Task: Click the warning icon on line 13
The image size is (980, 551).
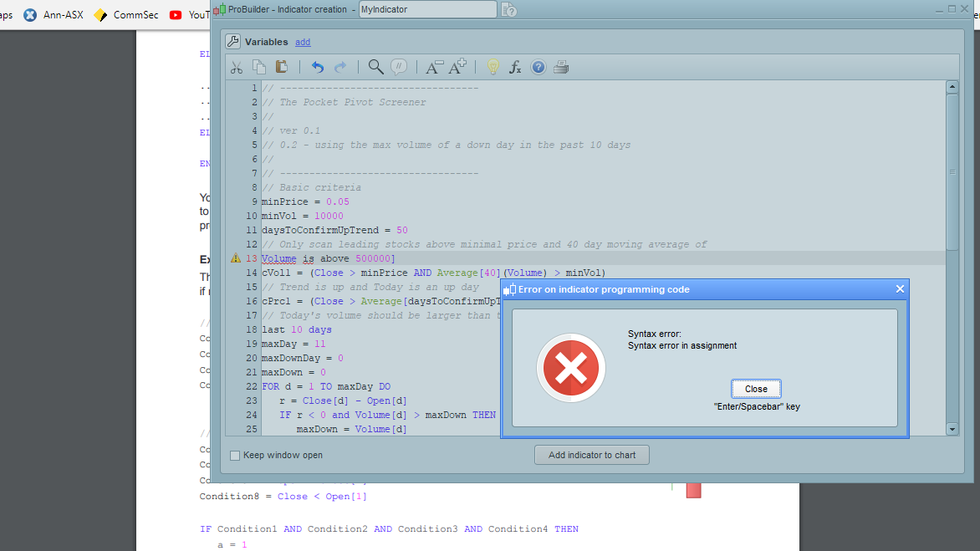Action: (x=236, y=258)
